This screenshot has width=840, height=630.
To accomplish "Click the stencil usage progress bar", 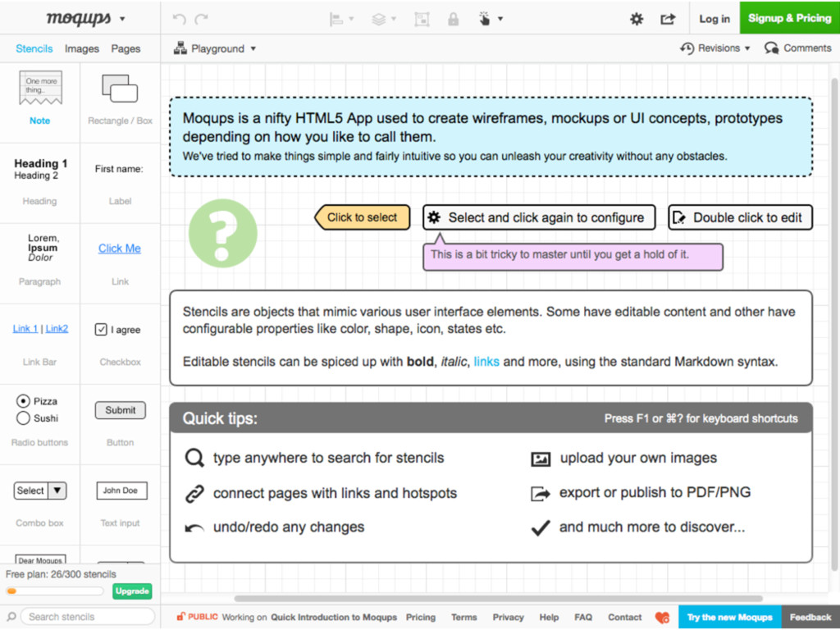I will click(55, 591).
